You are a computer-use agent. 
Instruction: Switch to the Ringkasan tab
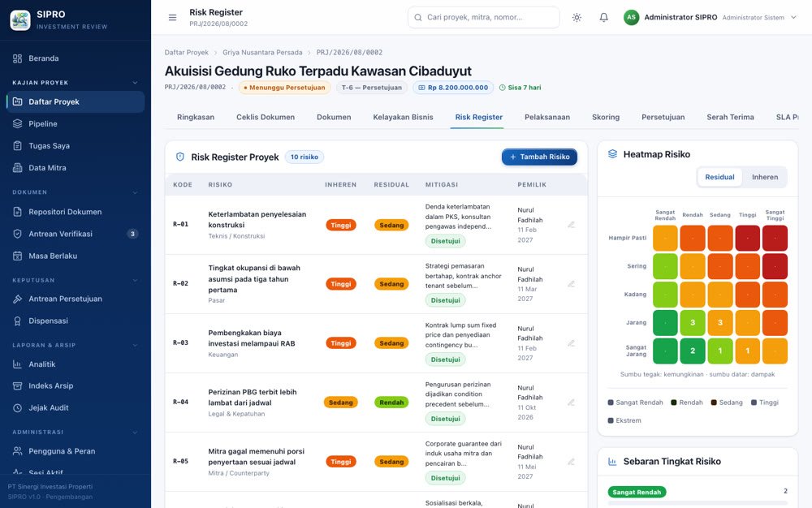pos(196,118)
